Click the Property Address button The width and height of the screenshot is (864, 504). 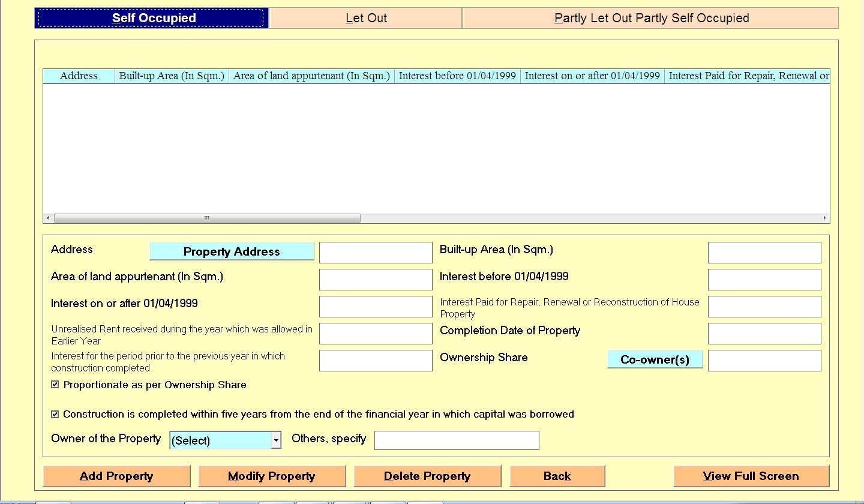pyautogui.click(x=232, y=251)
